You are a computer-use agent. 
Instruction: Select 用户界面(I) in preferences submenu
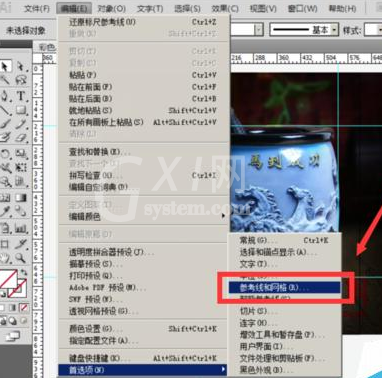coord(285,347)
